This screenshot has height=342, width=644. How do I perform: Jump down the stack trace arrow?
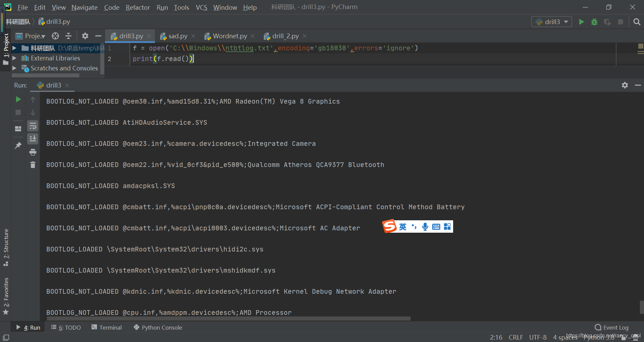pyautogui.click(x=33, y=112)
